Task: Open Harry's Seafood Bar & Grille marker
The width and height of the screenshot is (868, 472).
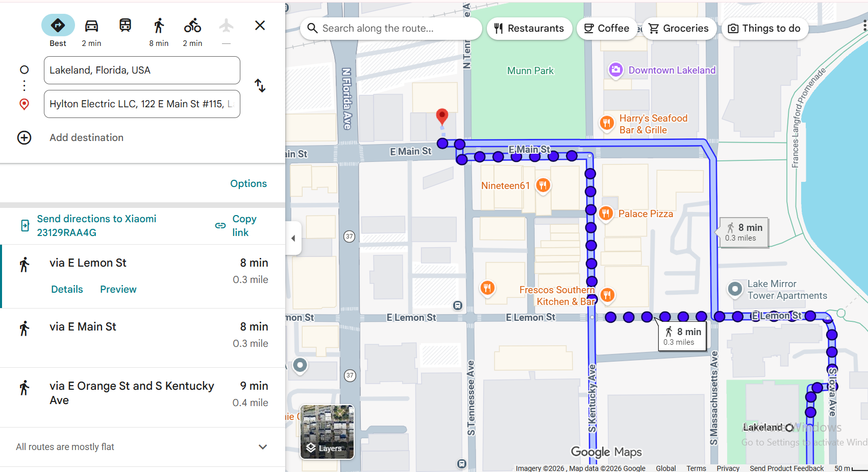Action: (606, 123)
